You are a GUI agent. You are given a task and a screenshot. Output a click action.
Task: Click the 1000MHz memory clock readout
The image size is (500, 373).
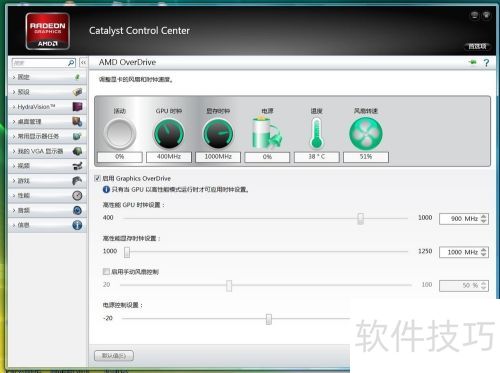click(218, 157)
